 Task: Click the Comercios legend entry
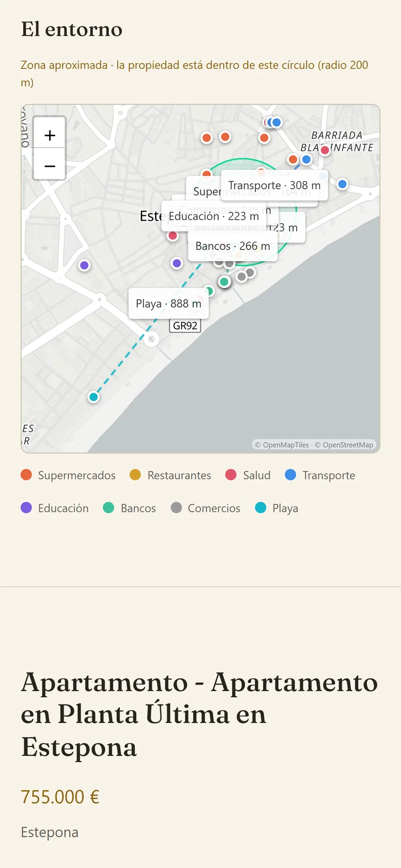coord(206,508)
